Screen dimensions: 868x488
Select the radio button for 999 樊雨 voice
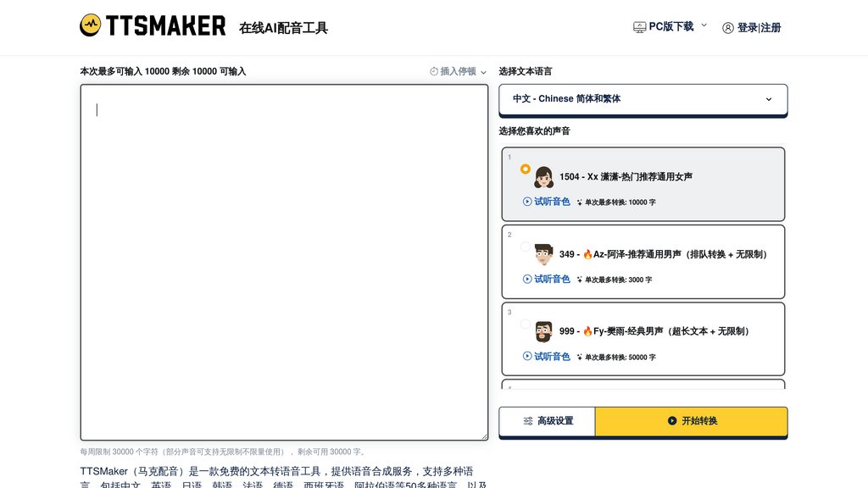click(526, 324)
